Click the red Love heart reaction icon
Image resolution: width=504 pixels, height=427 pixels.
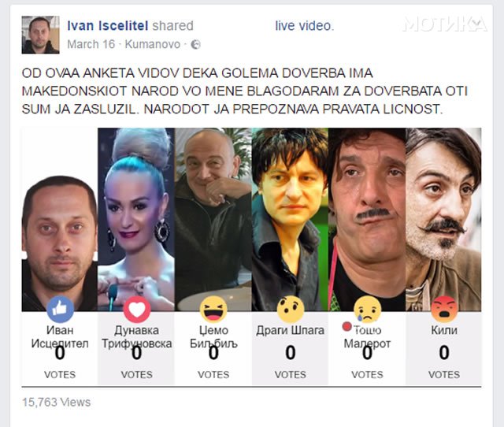click(x=137, y=310)
